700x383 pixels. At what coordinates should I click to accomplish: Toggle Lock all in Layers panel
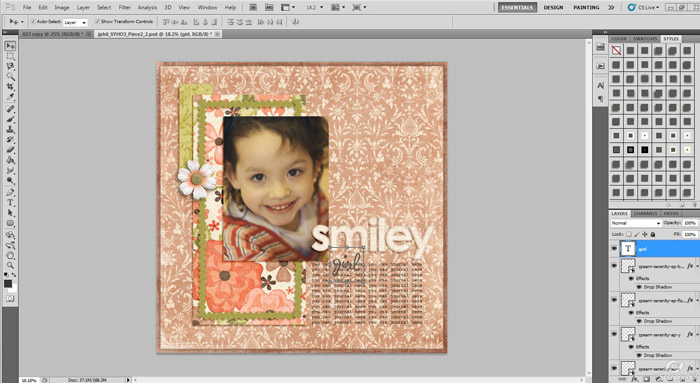pos(653,234)
